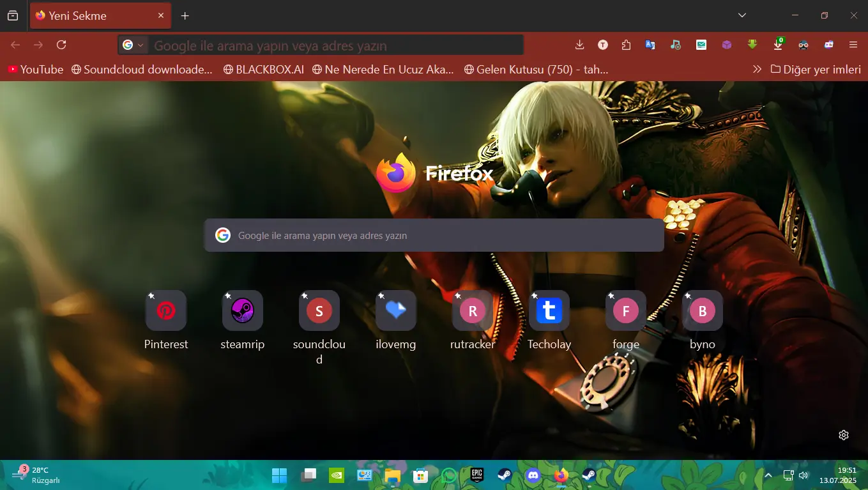Go back to the previous page
Image resolution: width=868 pixels, height=490 pixels.
click(x=15, y=45)
